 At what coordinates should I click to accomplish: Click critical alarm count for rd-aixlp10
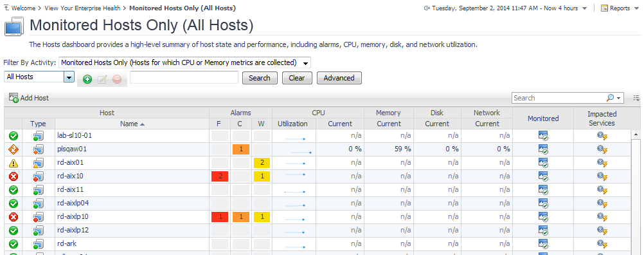coord(240,217)
